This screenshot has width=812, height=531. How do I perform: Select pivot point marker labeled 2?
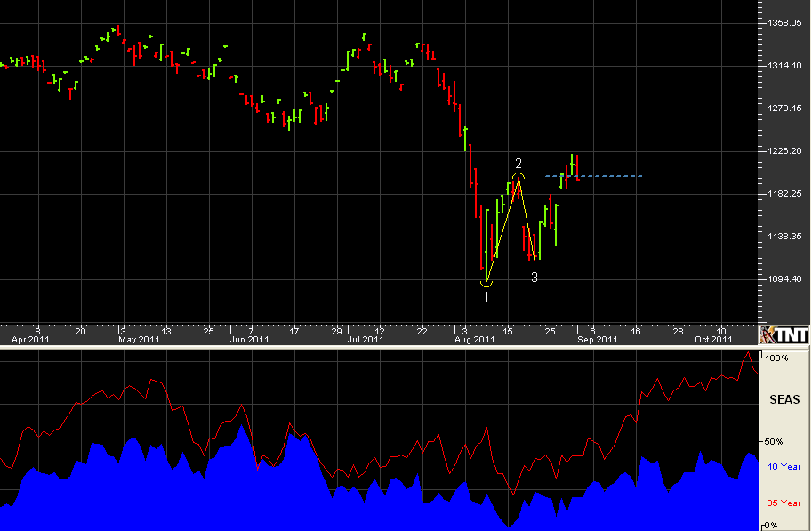519,165
